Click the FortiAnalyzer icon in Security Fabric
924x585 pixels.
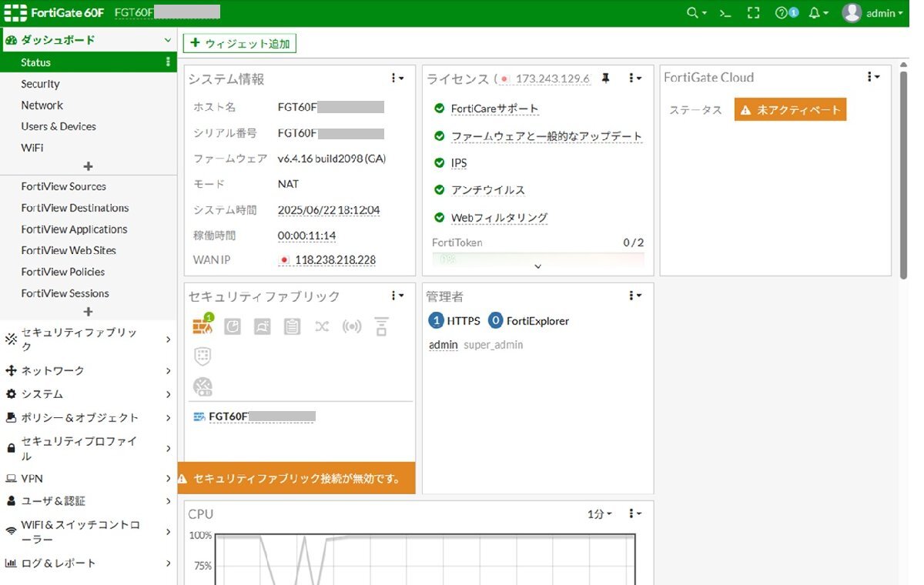233,327
